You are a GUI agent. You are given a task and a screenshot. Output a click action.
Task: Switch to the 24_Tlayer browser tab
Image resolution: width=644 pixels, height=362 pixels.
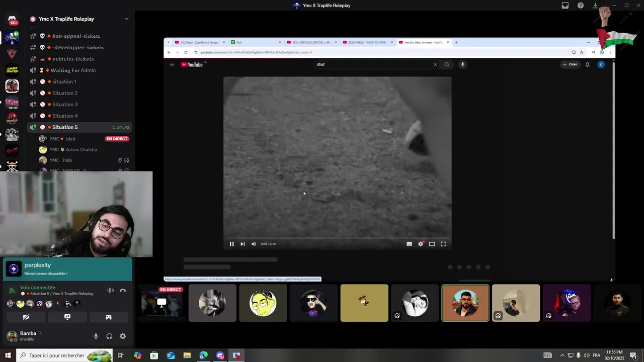click(x=199, y=42)
